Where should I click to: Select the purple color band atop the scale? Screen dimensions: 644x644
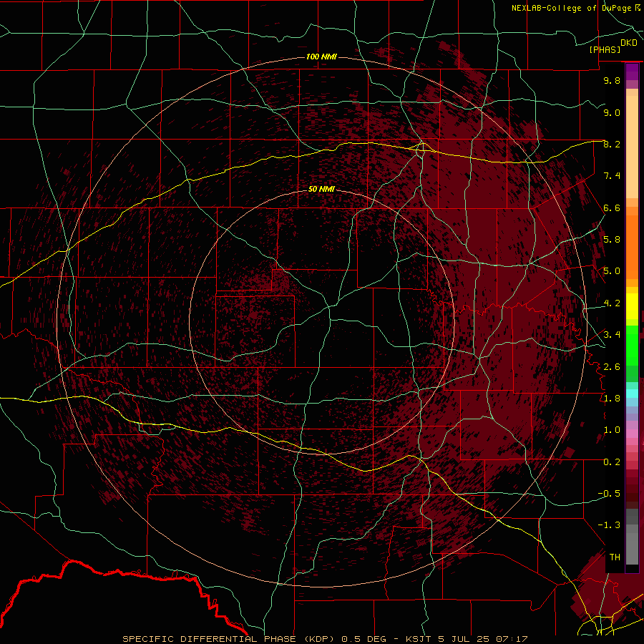[632, 72]
